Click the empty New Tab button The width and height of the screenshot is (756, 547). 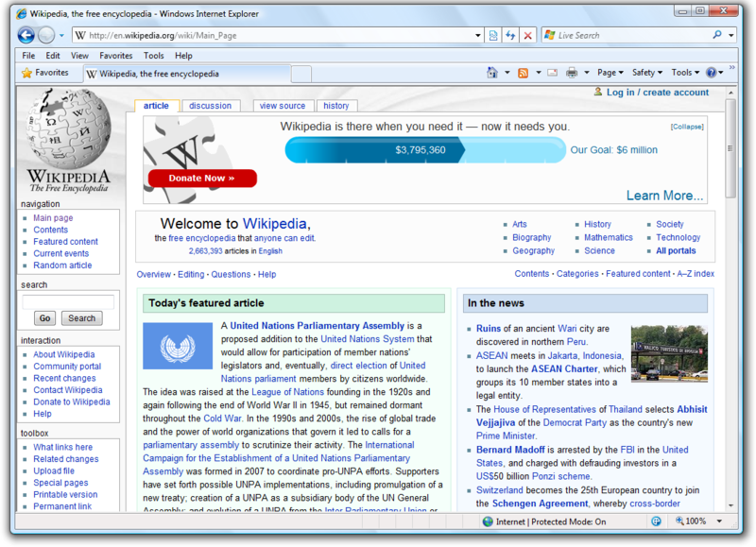301,75
